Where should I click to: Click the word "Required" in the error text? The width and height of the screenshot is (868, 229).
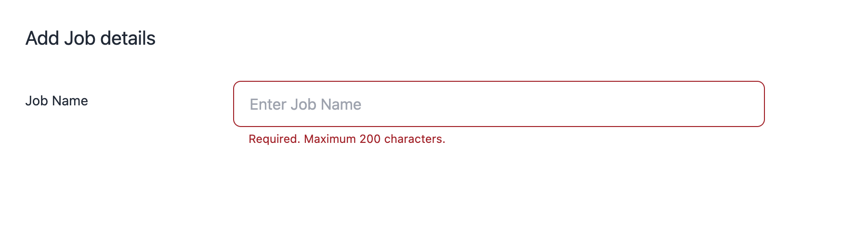point(274,139)
